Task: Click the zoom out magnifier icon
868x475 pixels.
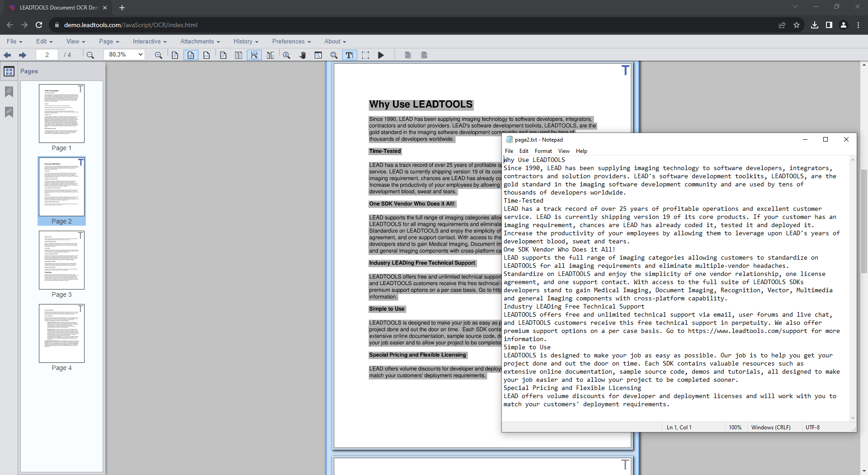Action: 90,55
